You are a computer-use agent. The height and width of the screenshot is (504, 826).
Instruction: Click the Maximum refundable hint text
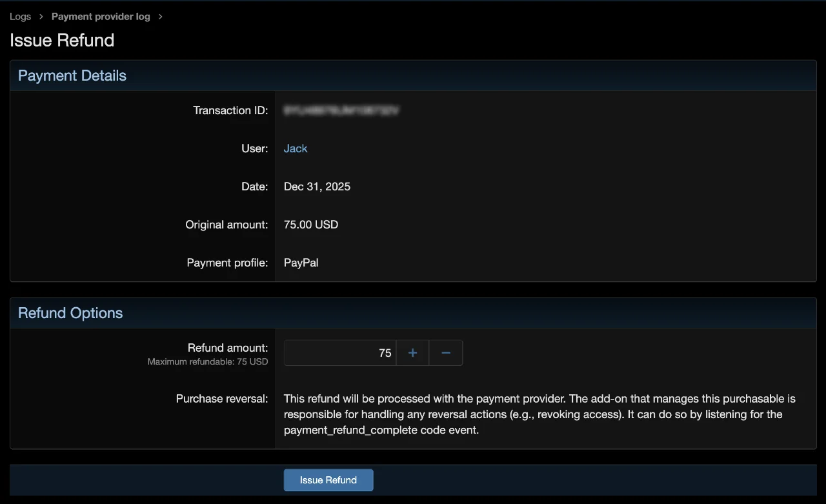coord(207,362)
